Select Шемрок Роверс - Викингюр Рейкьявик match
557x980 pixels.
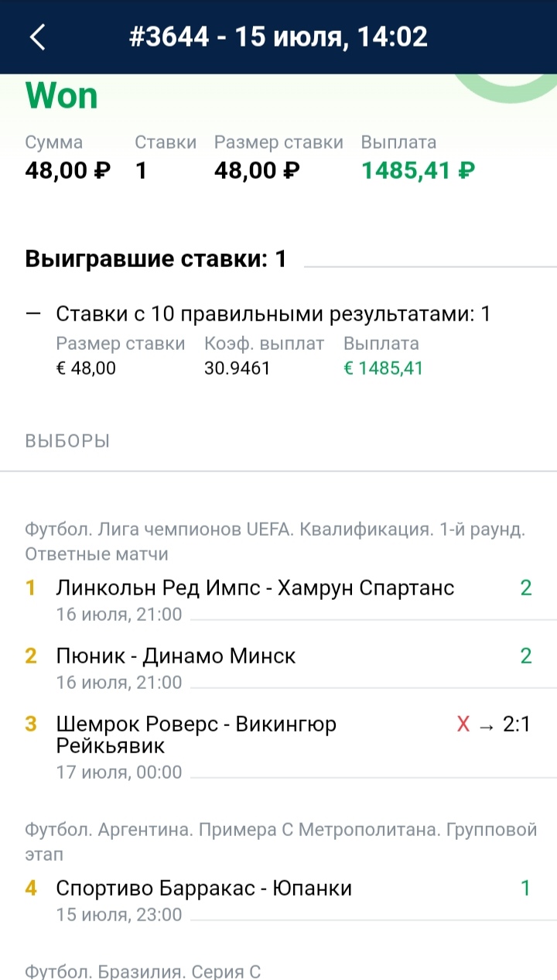pos(196,735)
